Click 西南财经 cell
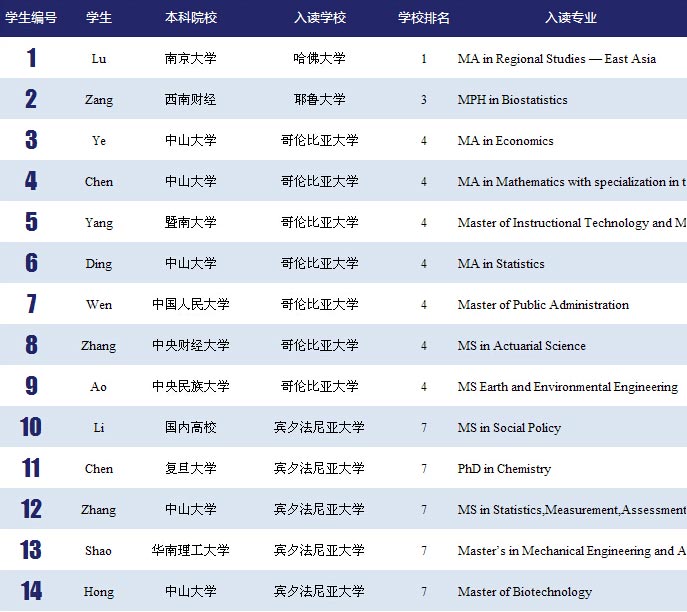Image resolution: width=687 pixels, height=612 pixels. (x=191, y=99)
